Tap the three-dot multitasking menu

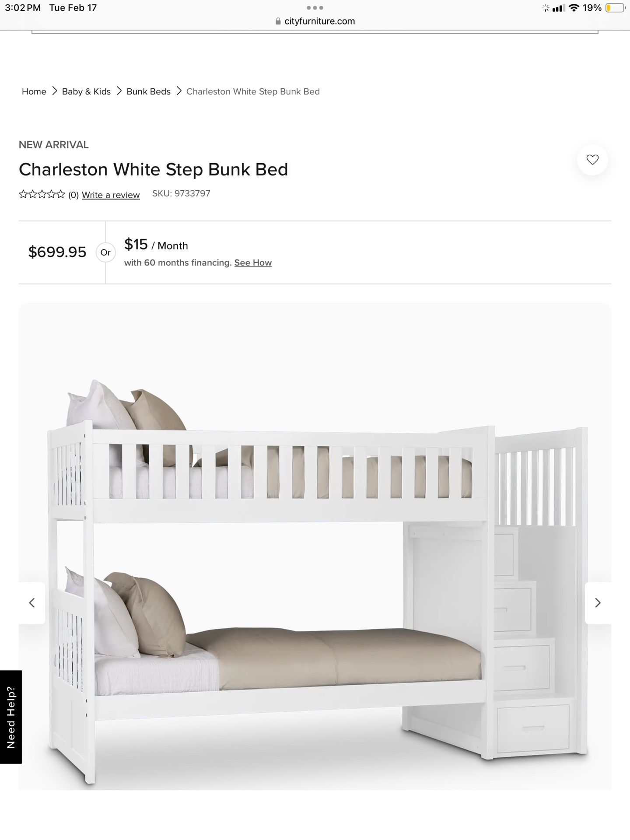(315, 7)
